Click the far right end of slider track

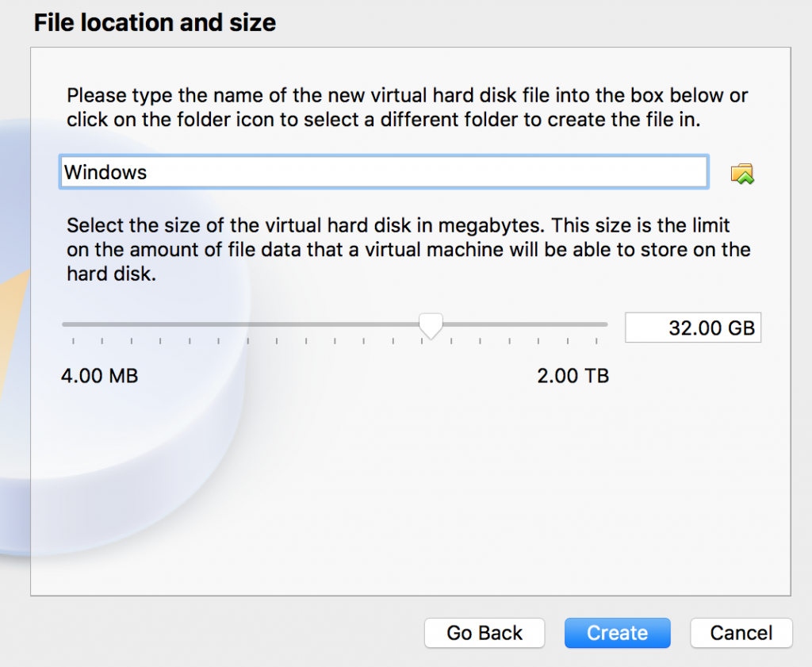click(x=604, y=324)
